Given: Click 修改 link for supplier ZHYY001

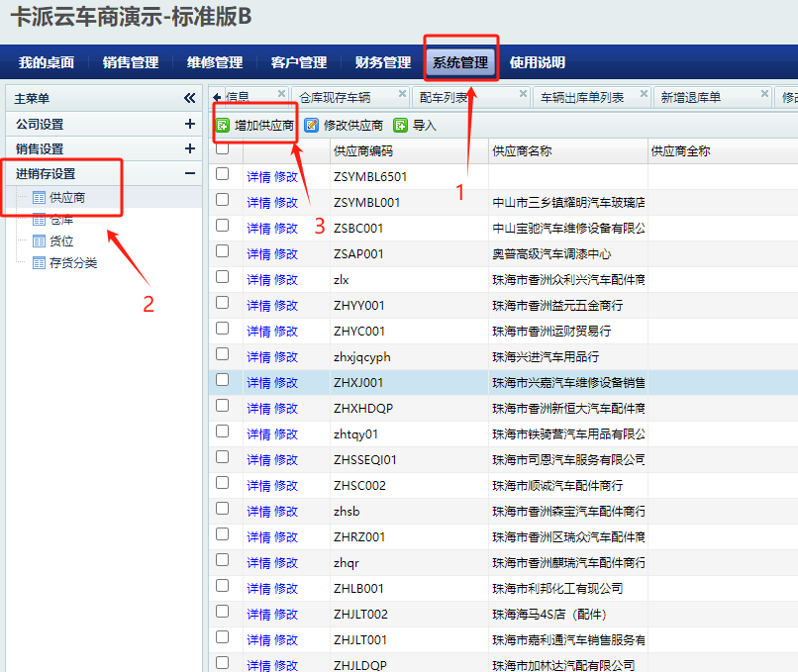Looking at the screenshot, I should pos(286,305).
